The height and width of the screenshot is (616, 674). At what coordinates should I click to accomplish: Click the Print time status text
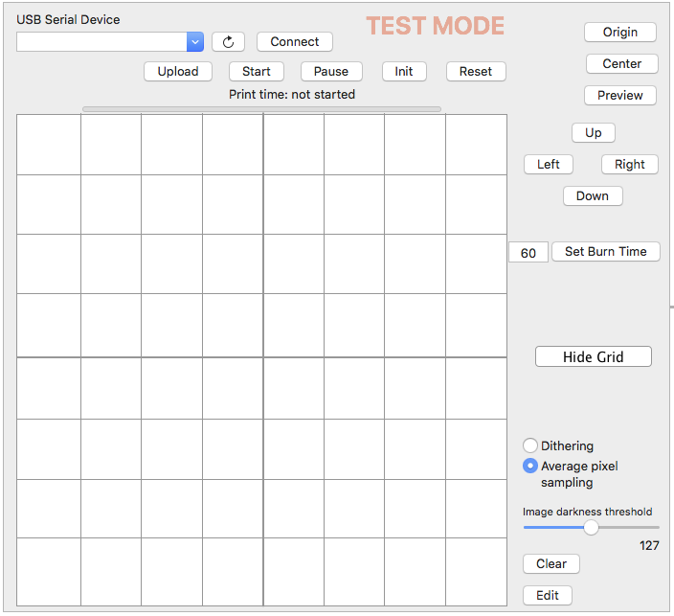coord(292,95)
